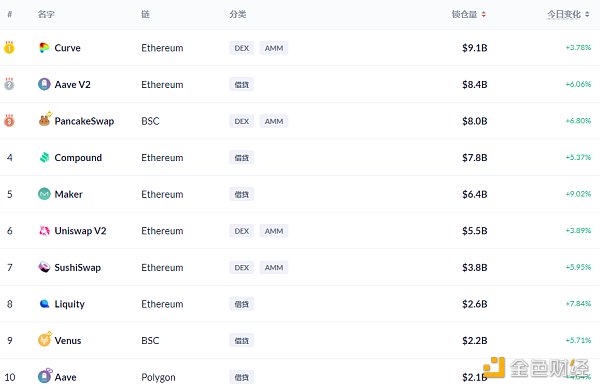The height and width of the screenshot is (389, 600).
Task: Click the PancakeSwap bunny logo icon
Action: click(x=45, y=120)
